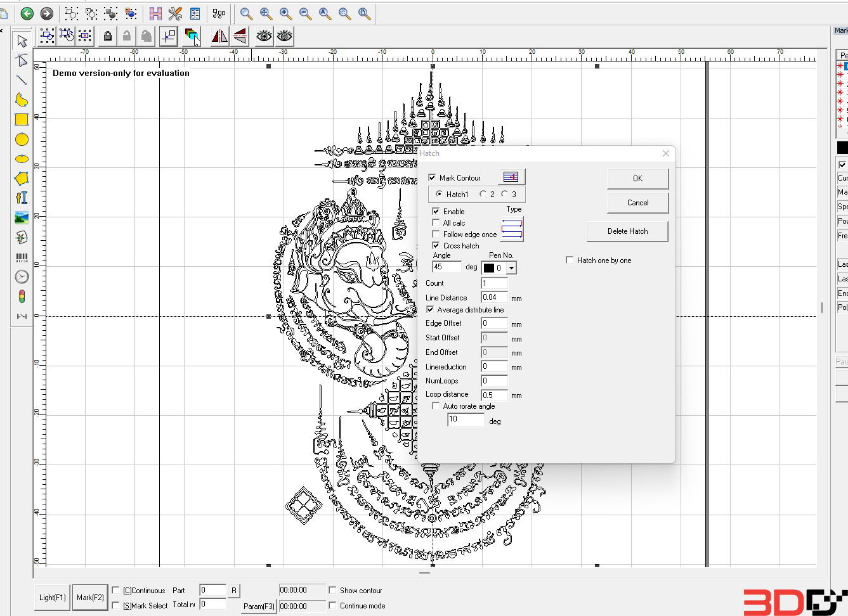Click the Mark(F2) button
The image size is (848, 616).
(90, 598)
